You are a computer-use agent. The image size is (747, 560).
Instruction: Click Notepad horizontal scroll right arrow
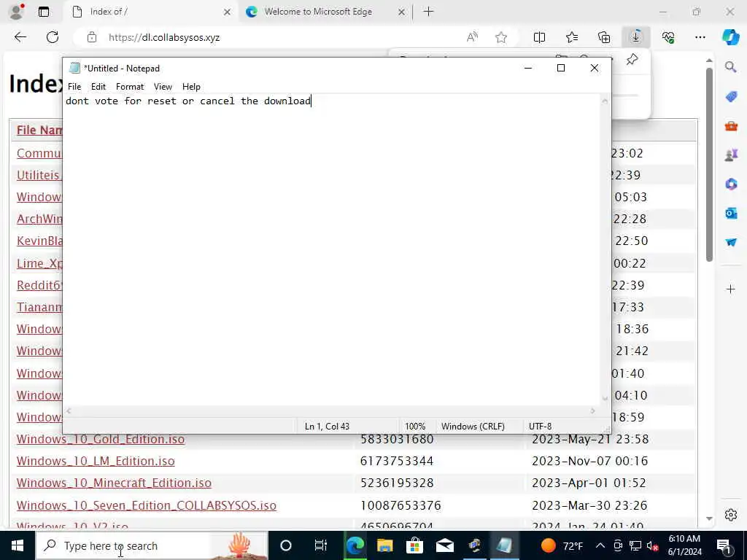click(593, 411)
